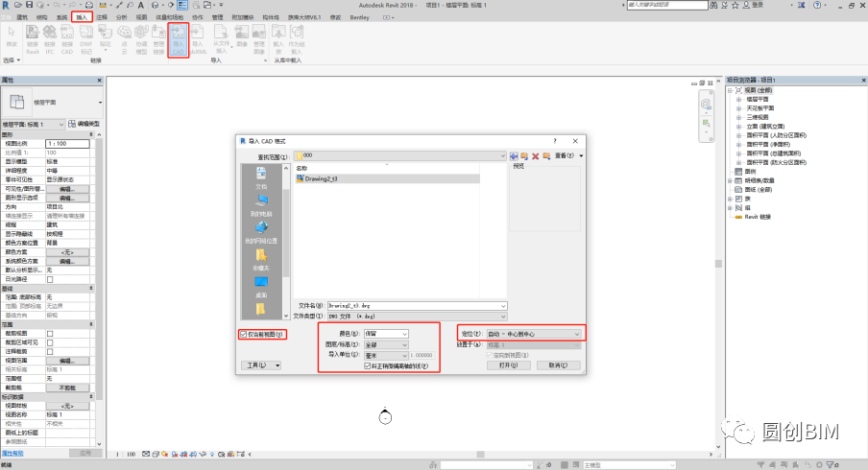
Task: Open the Analyze (分析) ribbon tab
Action: pyautogui.click(x=121, y=17)
